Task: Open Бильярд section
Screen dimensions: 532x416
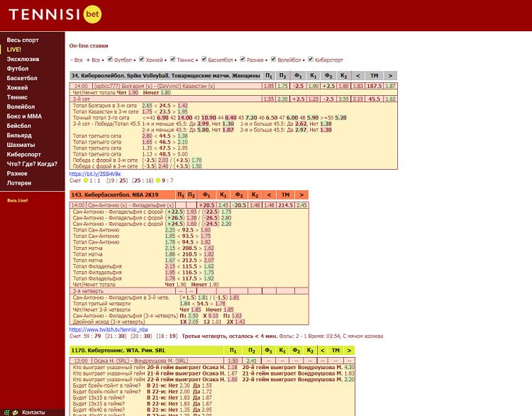Action: pyautogui.click(x=19, y=135)
